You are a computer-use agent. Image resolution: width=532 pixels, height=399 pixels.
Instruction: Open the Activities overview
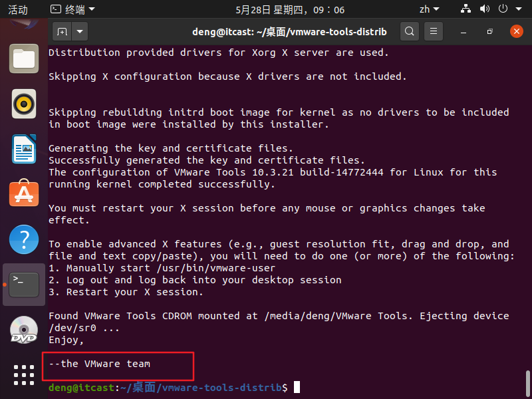coord(17,9)
